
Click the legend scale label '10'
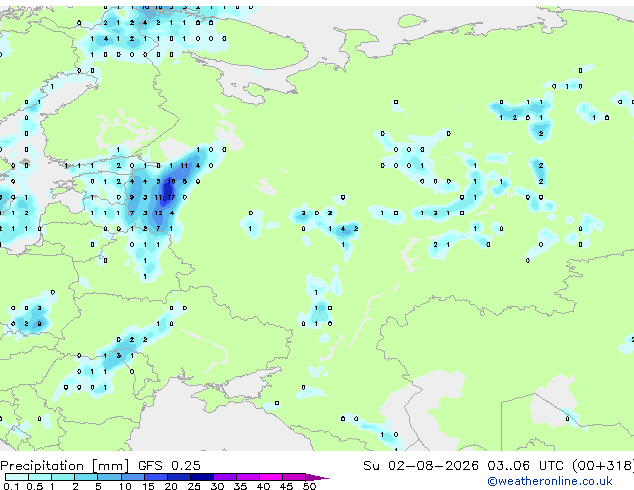point(125,486)
